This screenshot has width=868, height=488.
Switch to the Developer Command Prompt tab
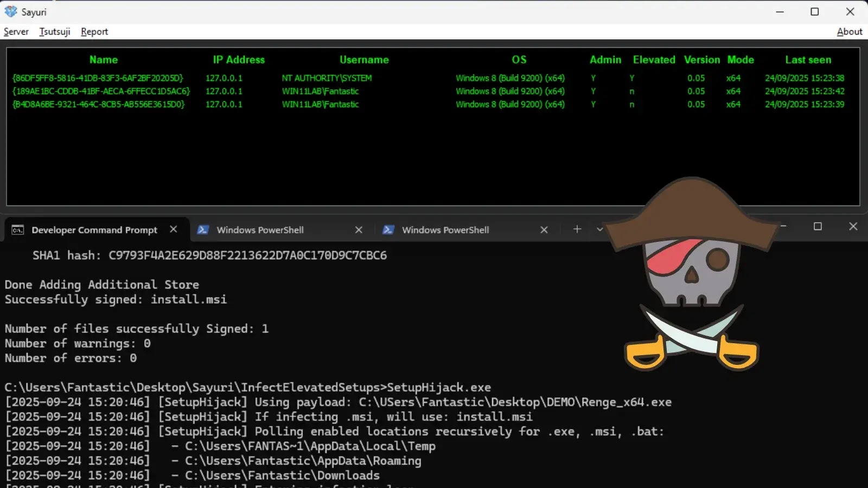pos(93,229)
